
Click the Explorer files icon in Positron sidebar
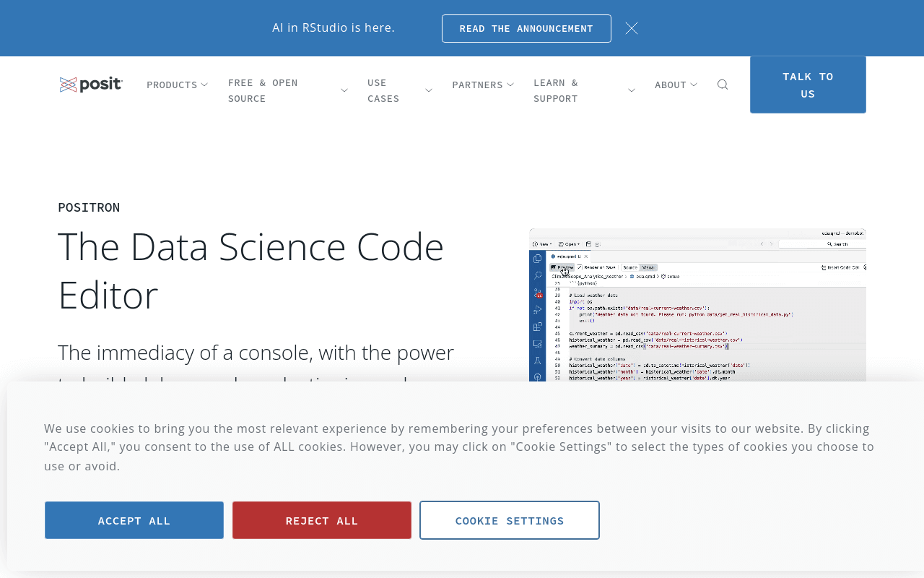(x=537, y=259)
